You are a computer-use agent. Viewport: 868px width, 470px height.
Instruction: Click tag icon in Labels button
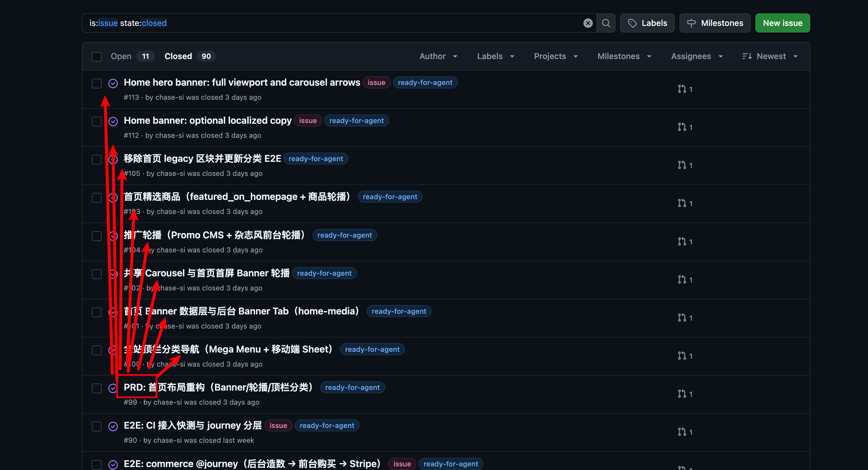(x=633, y=23)
